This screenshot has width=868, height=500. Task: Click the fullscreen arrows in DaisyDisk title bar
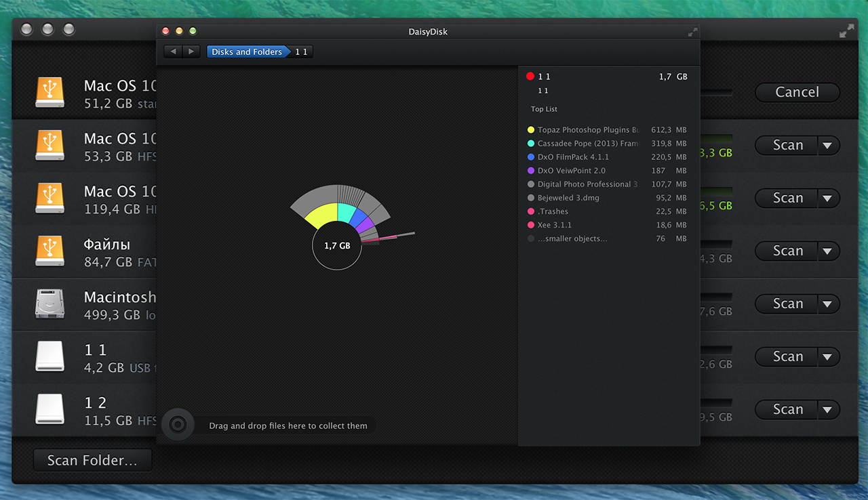pyautogui.click(x=692, y=31)
